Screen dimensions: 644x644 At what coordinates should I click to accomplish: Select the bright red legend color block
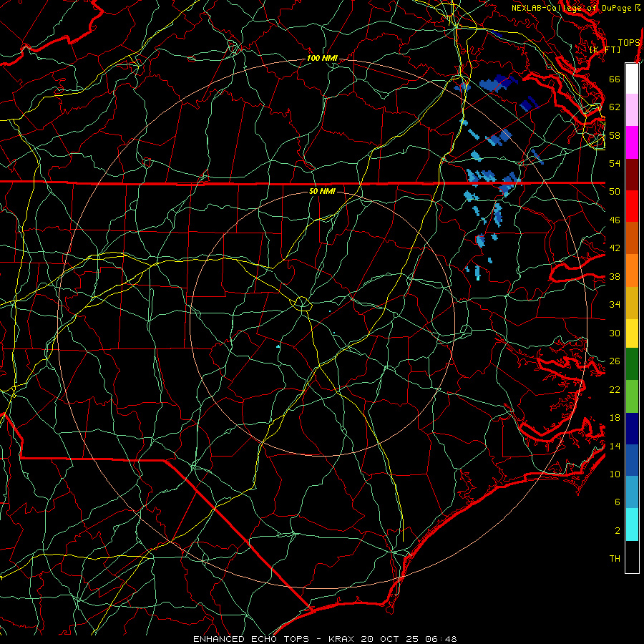click(x=632, y=206)
